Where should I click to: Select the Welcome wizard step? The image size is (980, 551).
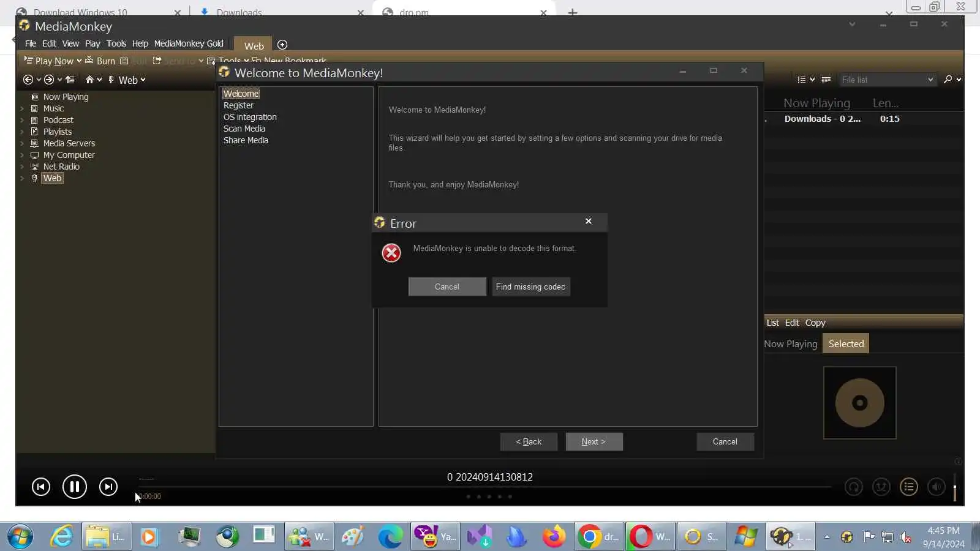click(241, 94)
